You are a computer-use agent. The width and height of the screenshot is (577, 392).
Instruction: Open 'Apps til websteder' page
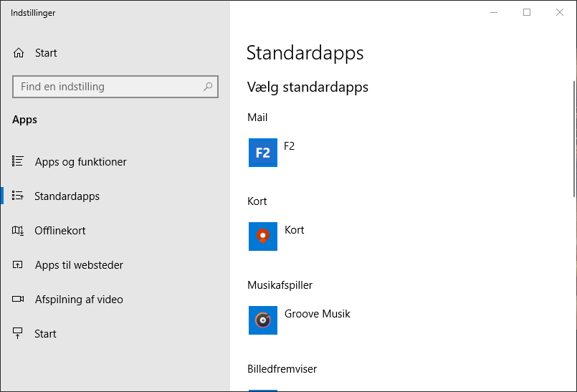(79, 265)
